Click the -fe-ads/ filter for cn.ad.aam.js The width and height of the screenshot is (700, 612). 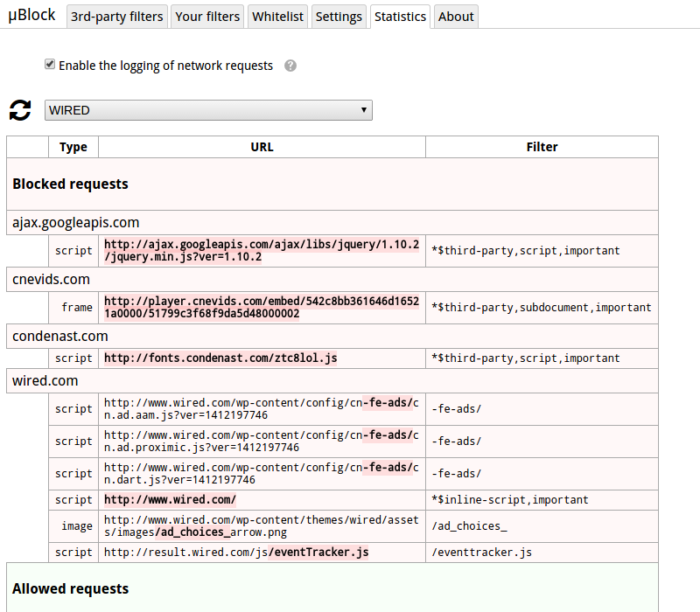(542, 409)
